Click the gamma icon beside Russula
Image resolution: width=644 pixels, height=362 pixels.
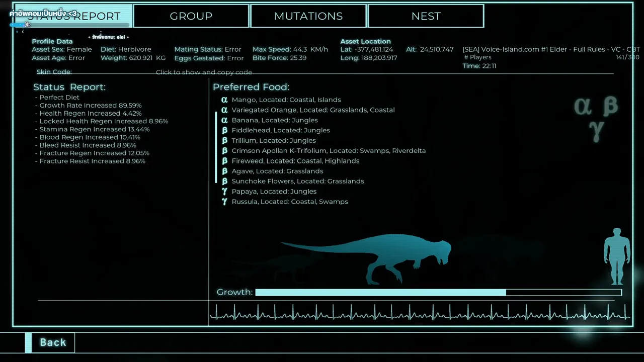click(x=224, y=202)
